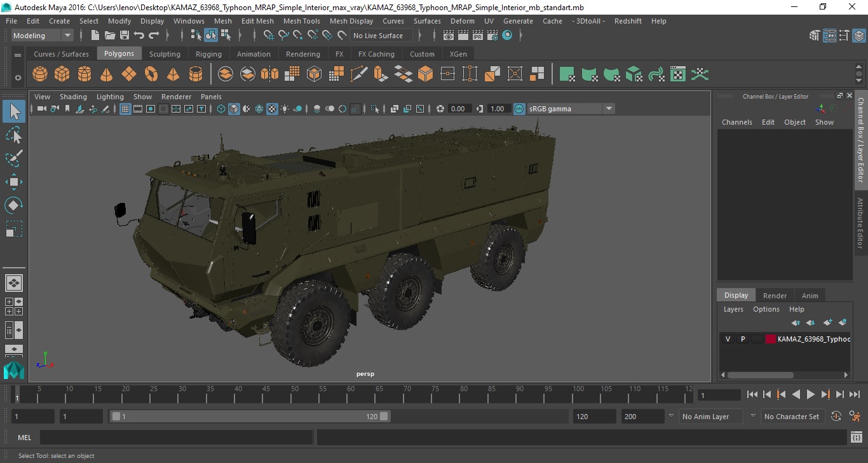Create a polygon cube from the shelf
The width and height of the screenshot is (868, 463).
coord(62,74)
